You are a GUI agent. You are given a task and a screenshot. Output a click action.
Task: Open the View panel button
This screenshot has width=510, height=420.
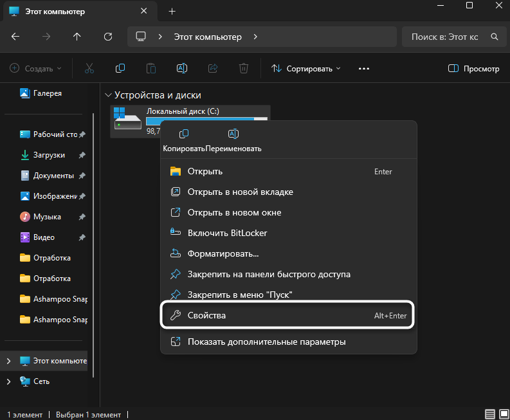pos(474,68)
